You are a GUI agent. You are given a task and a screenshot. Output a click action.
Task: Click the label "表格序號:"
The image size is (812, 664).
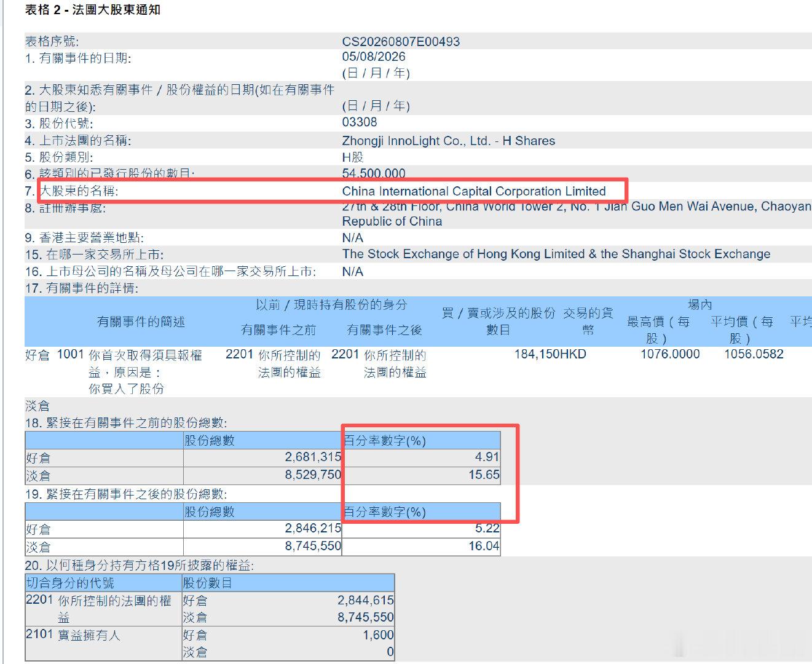click(x=52, y=42)
